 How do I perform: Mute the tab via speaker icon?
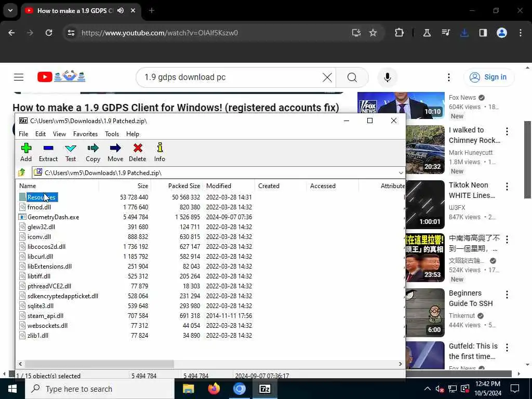point(121,10)
